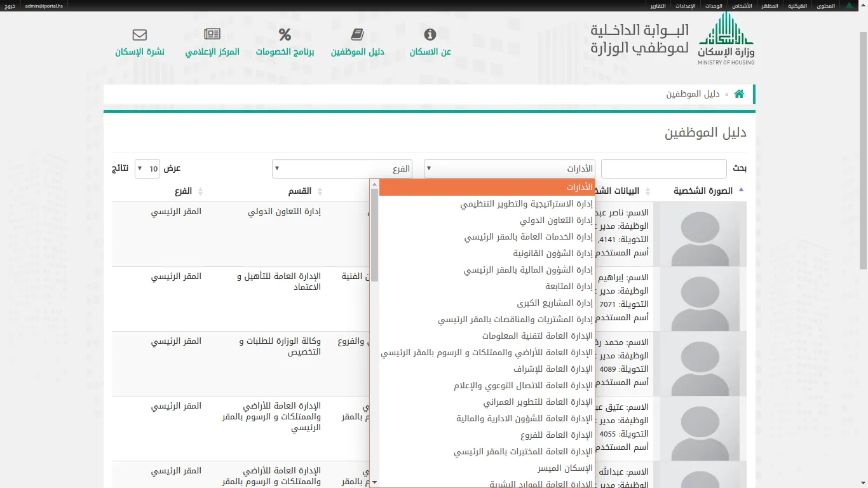Click الإدارة العامة للتأهيل و الاعتماد cell
This screenshot has width=868, height=488.
tap(279, 281)
